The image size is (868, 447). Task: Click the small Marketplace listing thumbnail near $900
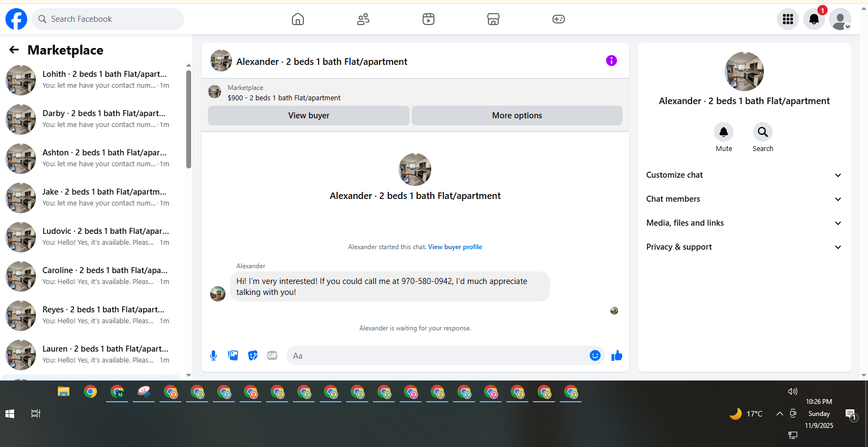tap(215, 92)
